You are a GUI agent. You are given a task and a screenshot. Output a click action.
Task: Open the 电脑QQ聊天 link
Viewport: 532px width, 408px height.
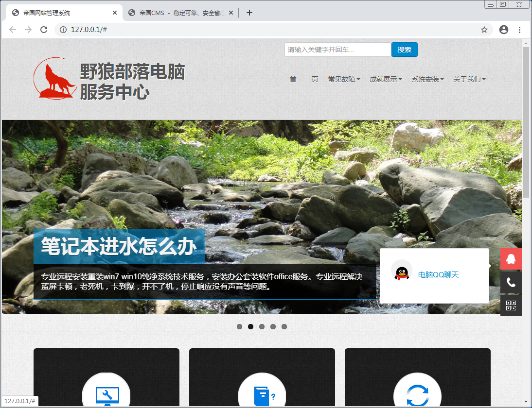438,275
